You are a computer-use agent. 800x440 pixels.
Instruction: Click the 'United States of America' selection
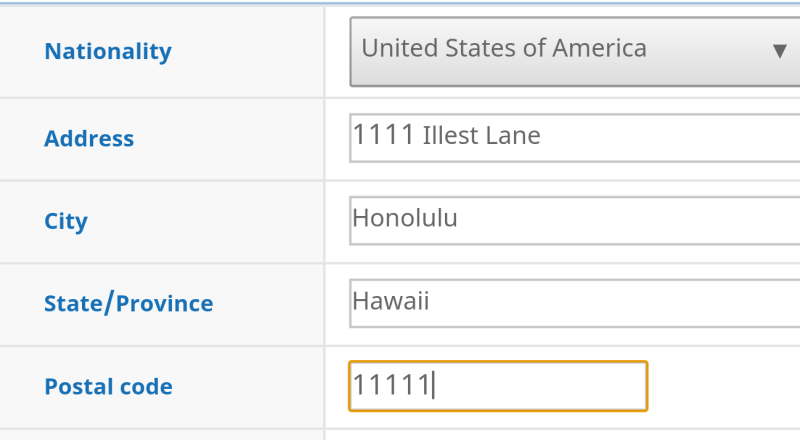[x=503, y=48]
